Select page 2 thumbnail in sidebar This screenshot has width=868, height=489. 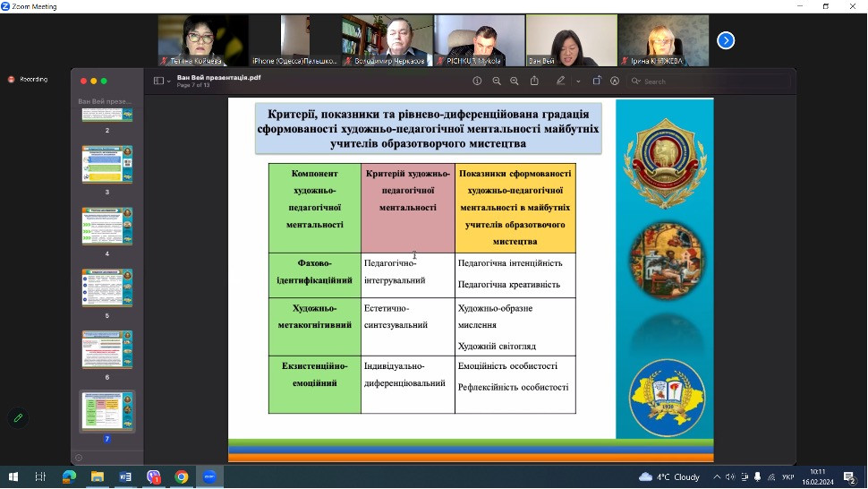tap(106, 116)
